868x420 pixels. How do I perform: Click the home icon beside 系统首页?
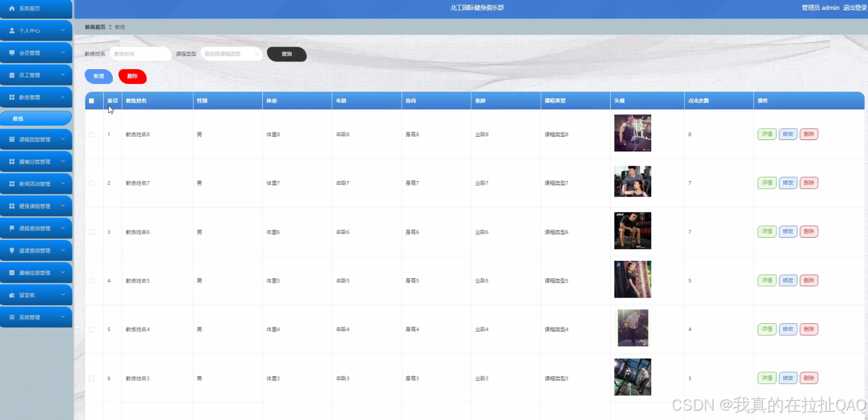click(x=12, y=9)
